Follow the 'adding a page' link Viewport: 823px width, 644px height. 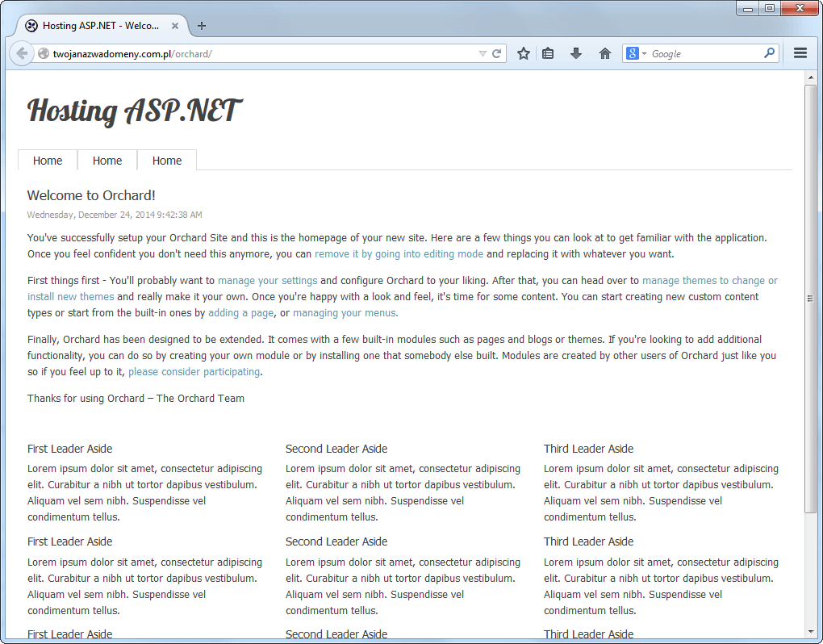pyautogui.click(x=241, y=313)
